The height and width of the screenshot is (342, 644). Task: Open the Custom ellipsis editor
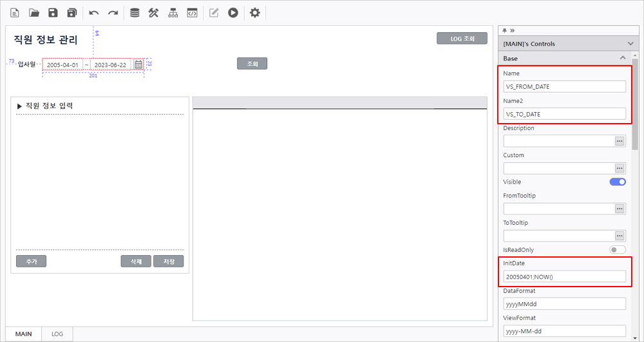coord(620,168)
